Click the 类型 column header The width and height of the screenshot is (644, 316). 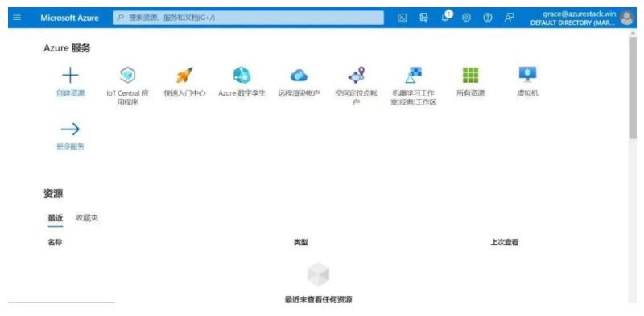pyautogui.click(x=300, y=243)
